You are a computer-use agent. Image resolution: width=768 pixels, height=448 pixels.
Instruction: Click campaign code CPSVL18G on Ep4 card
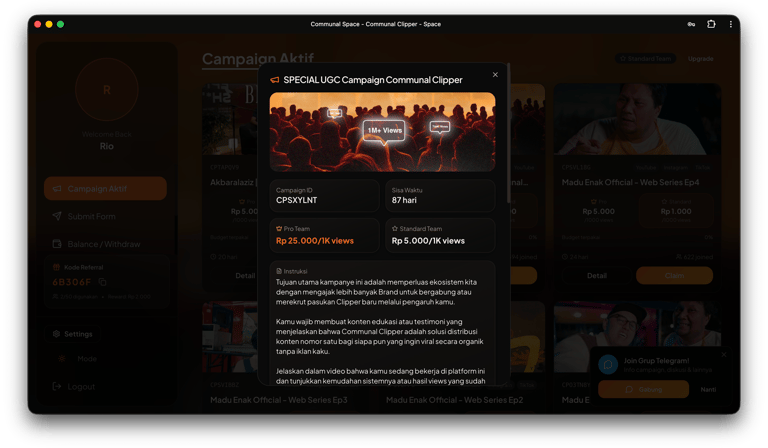(576, 167)
